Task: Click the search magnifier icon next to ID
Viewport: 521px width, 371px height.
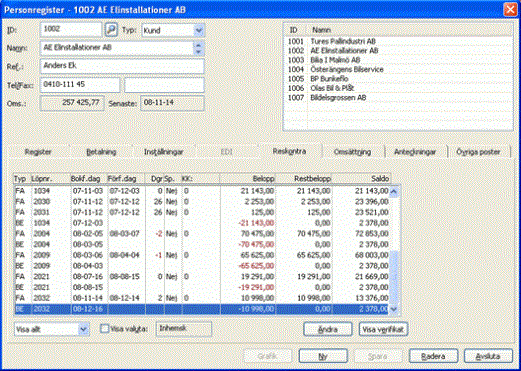Action: [111, 30]
